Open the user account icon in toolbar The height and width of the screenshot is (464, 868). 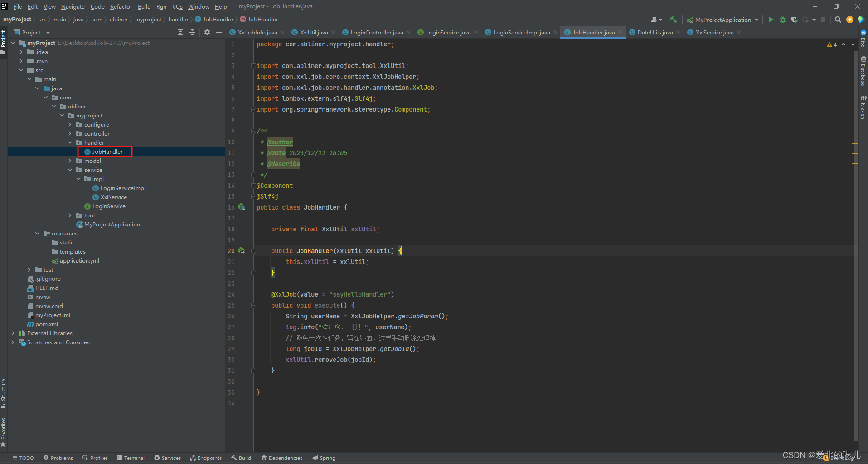point(656,20)
